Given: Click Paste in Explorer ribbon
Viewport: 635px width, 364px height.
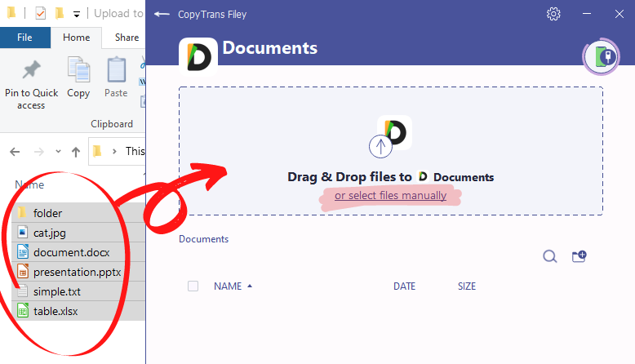Looking at the screenshot, I should coord(116,78).
